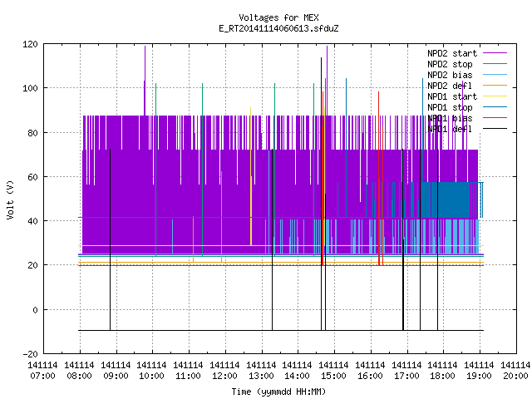The image size is (532, 399).
Task: Click the y-axis value -20
Action: (30, 354)
